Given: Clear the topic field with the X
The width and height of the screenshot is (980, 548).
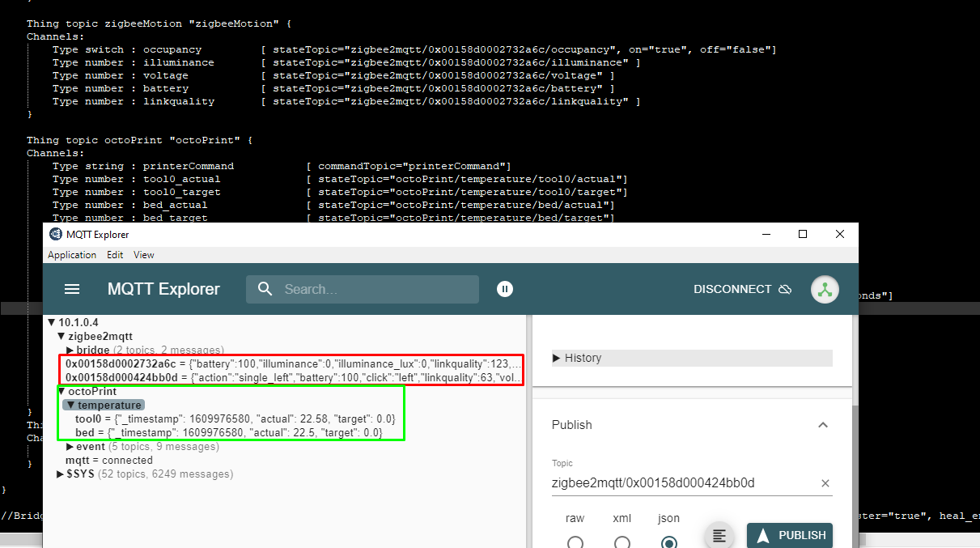Looking at the screenshot, I should click(x=825, y=483).
